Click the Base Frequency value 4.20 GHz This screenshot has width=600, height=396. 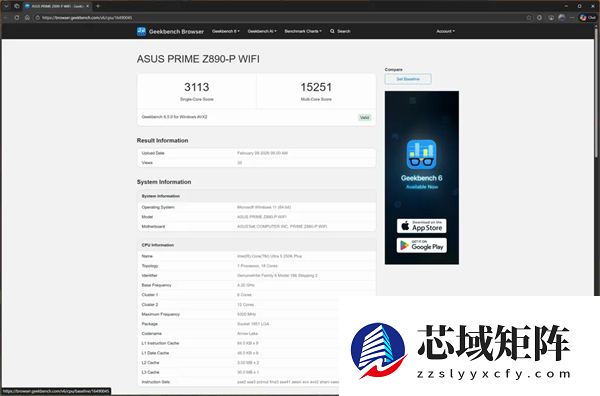click(246, 285)
